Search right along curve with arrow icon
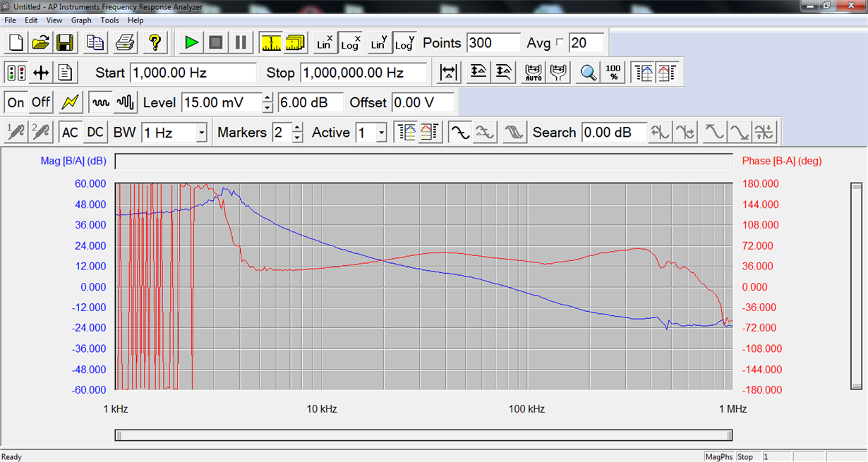Viewport: 868px width, 462px height. (685, 132)
